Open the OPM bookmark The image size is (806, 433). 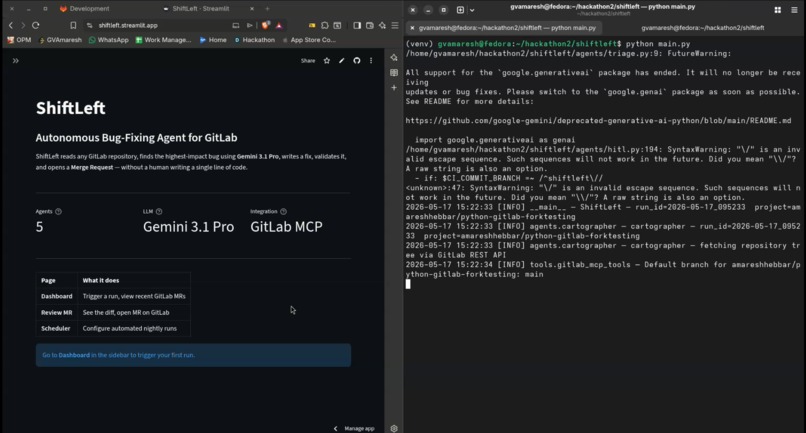pos(19,40)
